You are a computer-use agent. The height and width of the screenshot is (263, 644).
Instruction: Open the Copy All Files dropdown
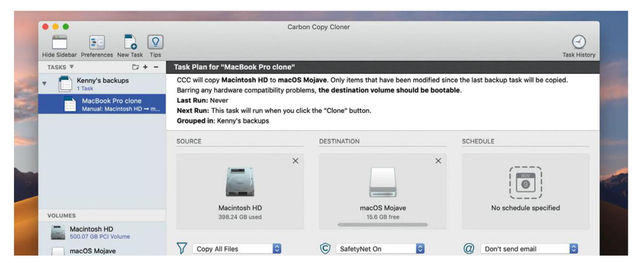237,249
